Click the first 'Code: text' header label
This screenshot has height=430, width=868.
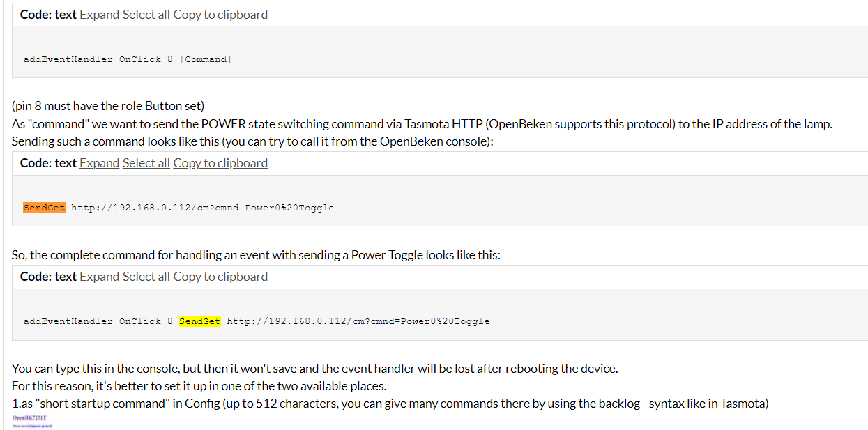pyautogui.click(x=48, y=15)
